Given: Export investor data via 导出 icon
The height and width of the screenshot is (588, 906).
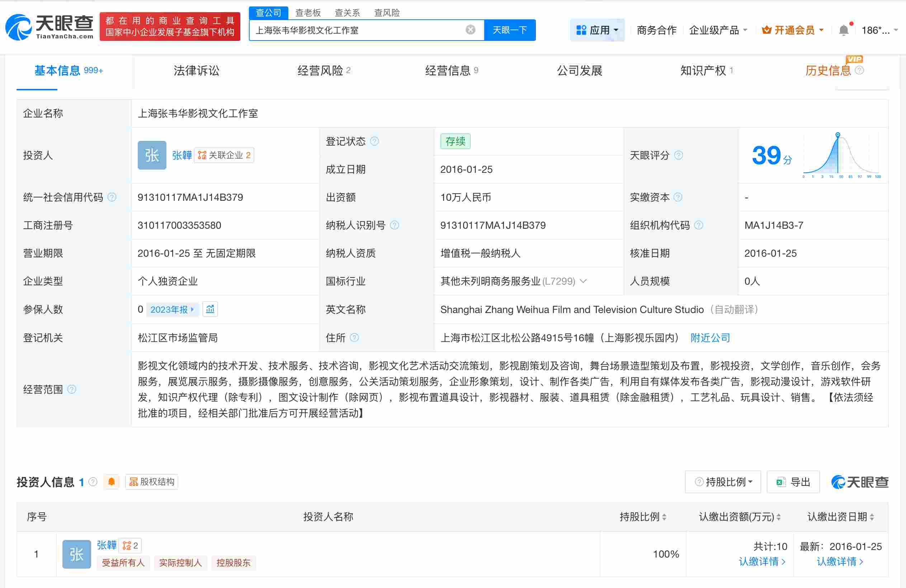Looking at the screenshot, I should tap(793, 482).
